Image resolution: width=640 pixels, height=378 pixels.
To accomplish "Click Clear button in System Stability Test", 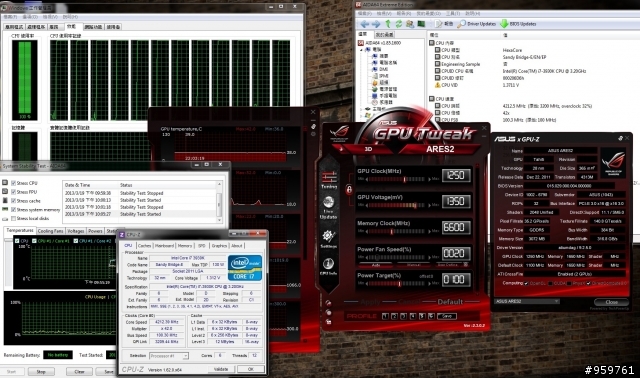I will pos(79,371).
